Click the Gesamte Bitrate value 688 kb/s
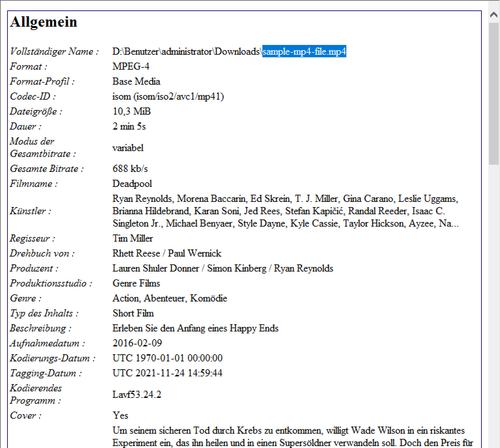 pos(130,169)
